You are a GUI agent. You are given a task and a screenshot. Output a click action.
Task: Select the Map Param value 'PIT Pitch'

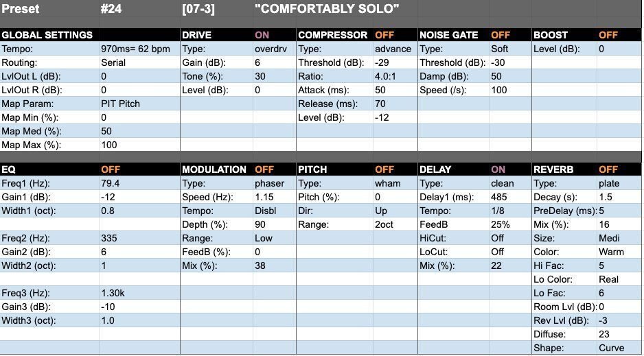[x=121, y=104]
